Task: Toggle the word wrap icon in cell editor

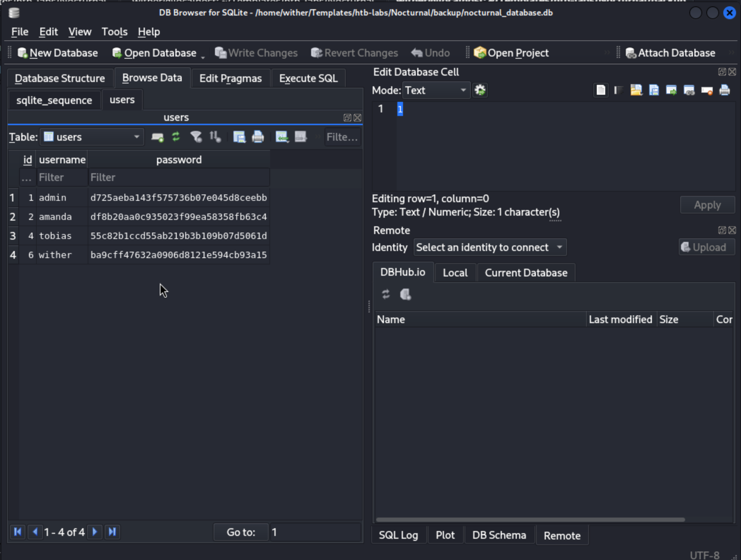Action: point(601,91)
